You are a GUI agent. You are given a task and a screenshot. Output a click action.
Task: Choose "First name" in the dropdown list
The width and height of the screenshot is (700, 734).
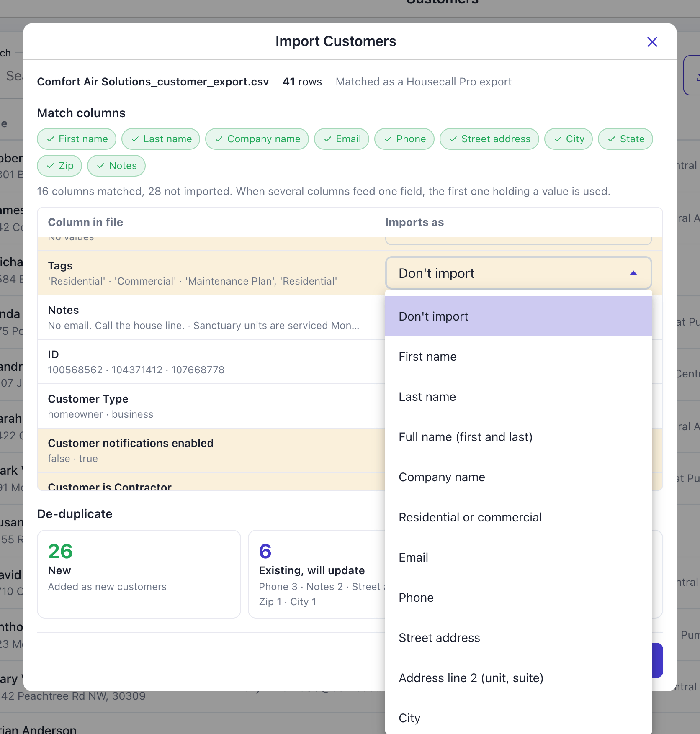click(x=518, y=357)
